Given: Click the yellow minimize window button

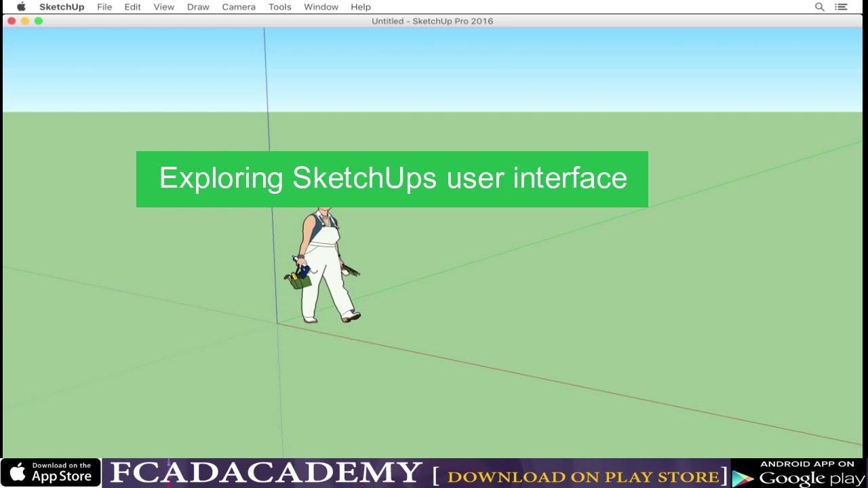Looking at the screenshot, I should click(x=25, y=21).
